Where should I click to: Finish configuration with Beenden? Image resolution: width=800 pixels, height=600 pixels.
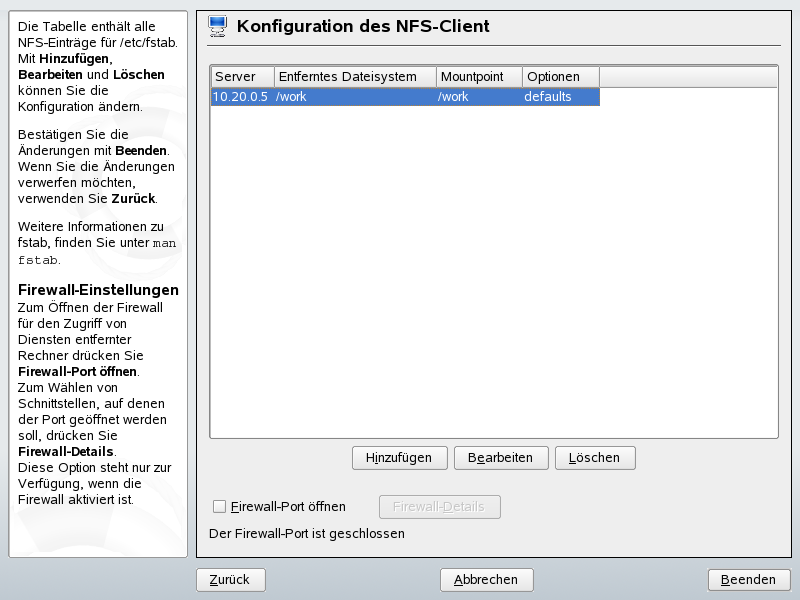coord(748,579)
